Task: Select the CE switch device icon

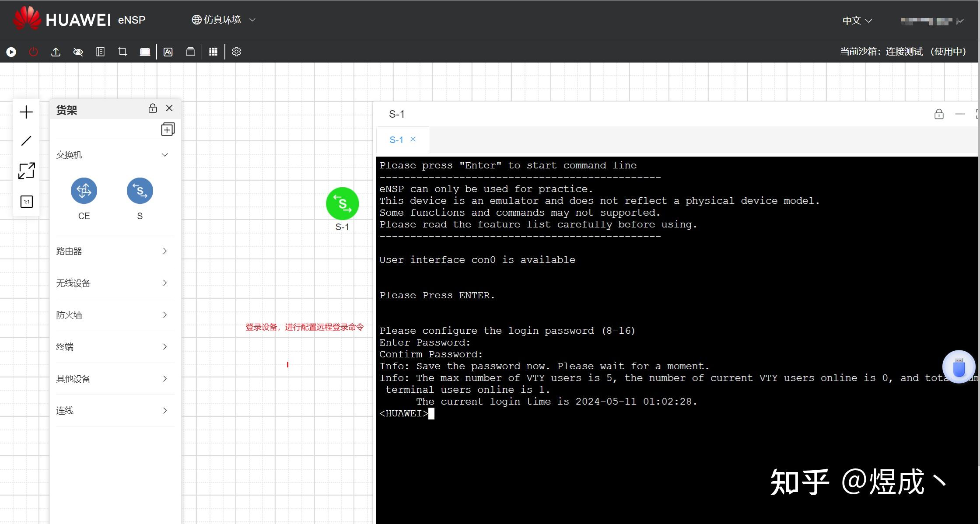Action: point(84,191)
